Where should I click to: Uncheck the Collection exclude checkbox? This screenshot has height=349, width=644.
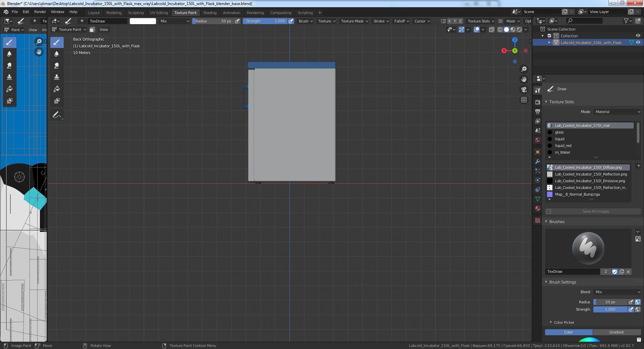point(549,36)
